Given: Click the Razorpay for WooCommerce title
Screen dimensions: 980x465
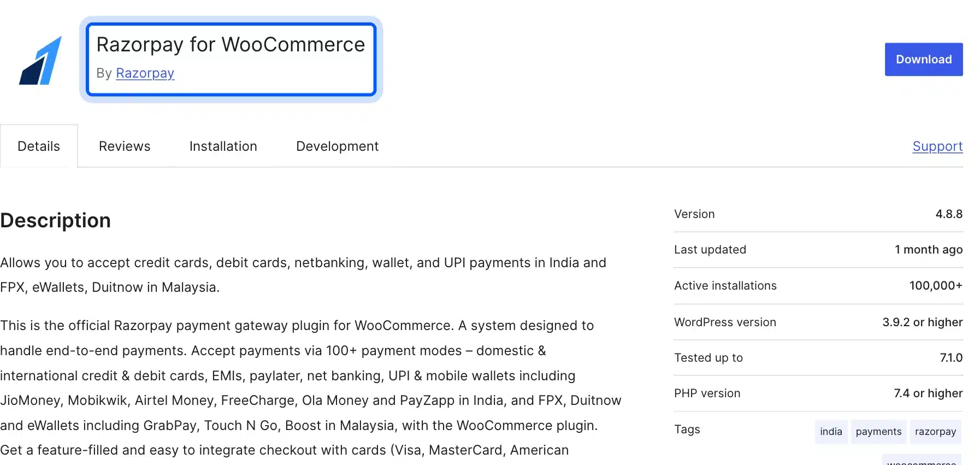Looking at the screenshot, I should (x=231, y=45).
